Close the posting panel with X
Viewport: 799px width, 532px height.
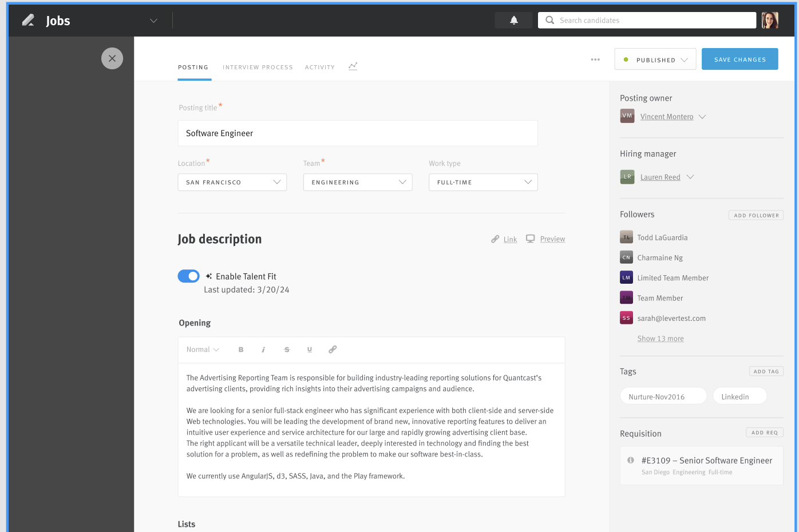(x=112, y=58)
